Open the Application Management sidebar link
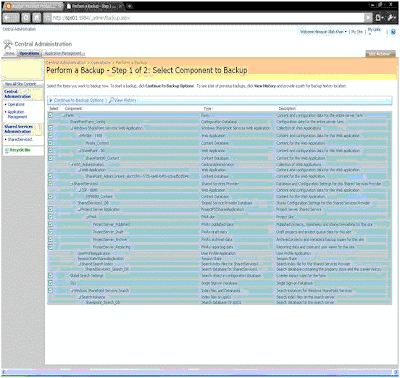The width and height of the screenshot is (400, 378). [x=17, y=114]
